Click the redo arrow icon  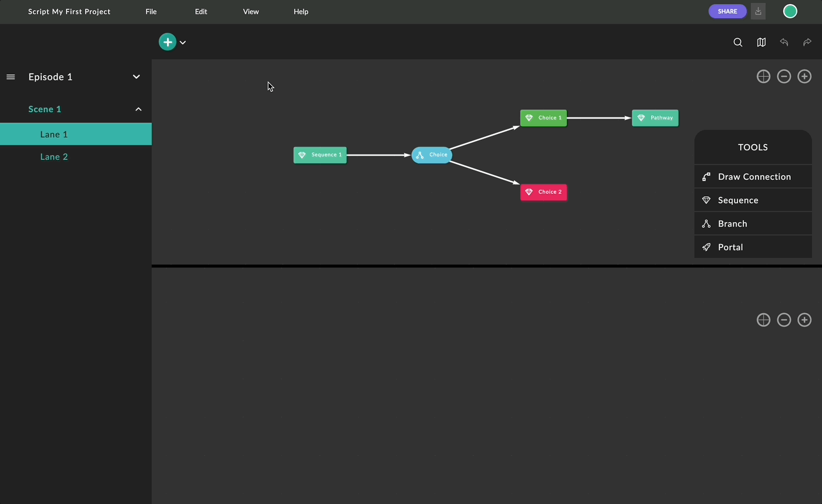click(x=807, y=42)
